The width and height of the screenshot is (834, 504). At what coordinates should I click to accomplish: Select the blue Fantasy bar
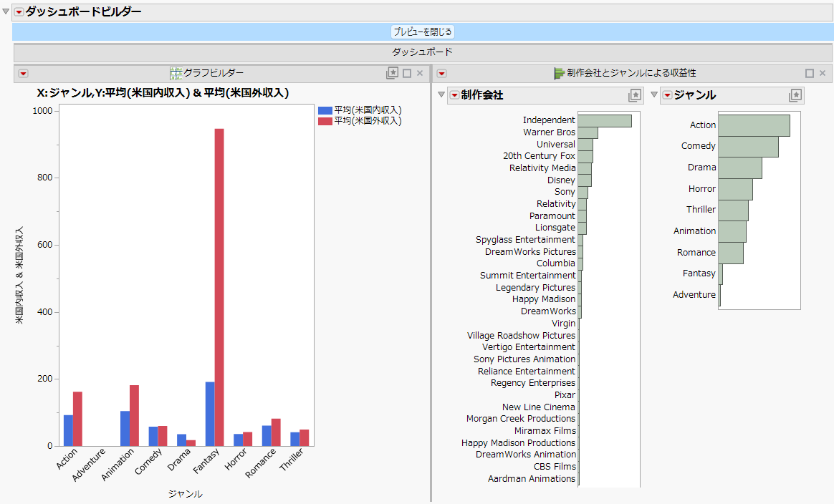[x=210, y=414]
